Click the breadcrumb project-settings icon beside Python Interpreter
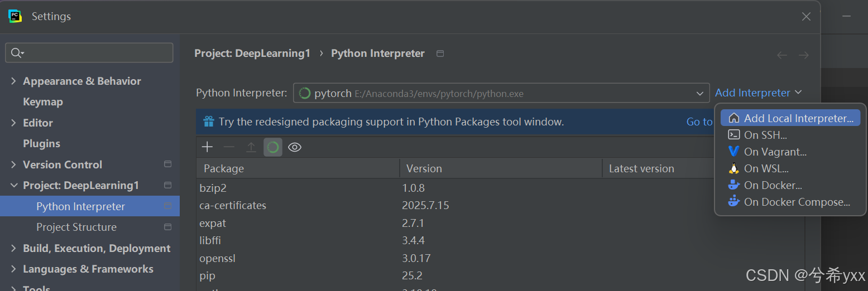868x291 pixels. pyautogui.click(x=440, y=54)
